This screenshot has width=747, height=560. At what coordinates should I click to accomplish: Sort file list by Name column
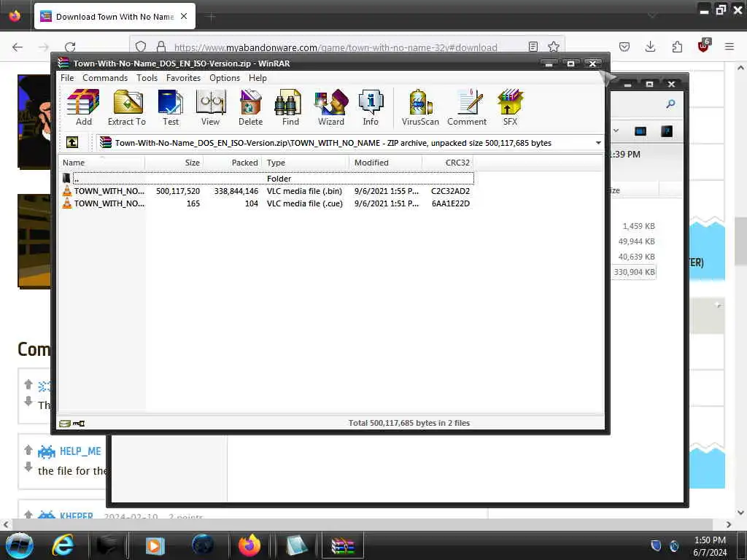[102, 163]
